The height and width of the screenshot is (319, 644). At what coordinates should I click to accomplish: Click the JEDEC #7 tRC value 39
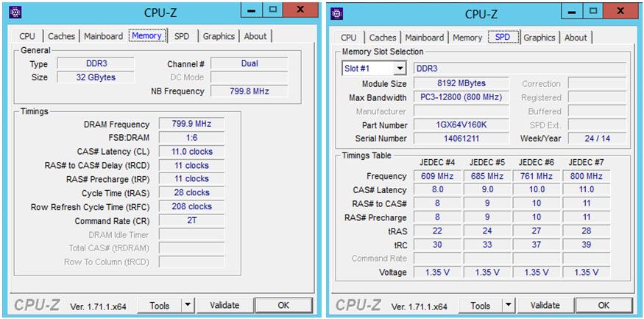click(x=587, y=245)
